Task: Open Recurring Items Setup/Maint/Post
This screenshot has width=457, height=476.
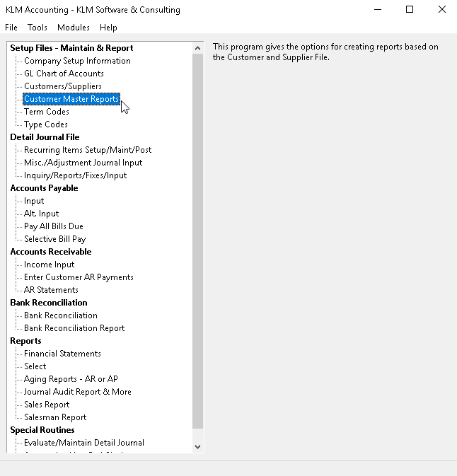Action: tap(88, 150)
